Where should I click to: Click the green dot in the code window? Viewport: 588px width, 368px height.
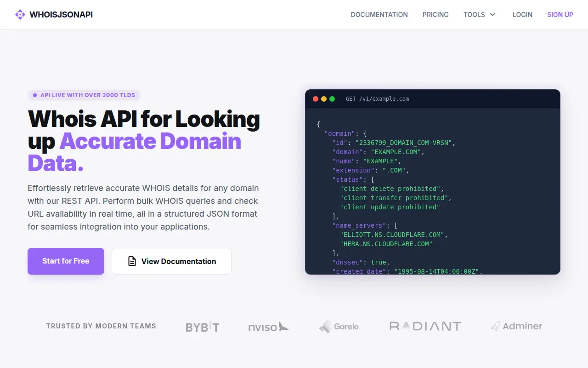(332, 99)
